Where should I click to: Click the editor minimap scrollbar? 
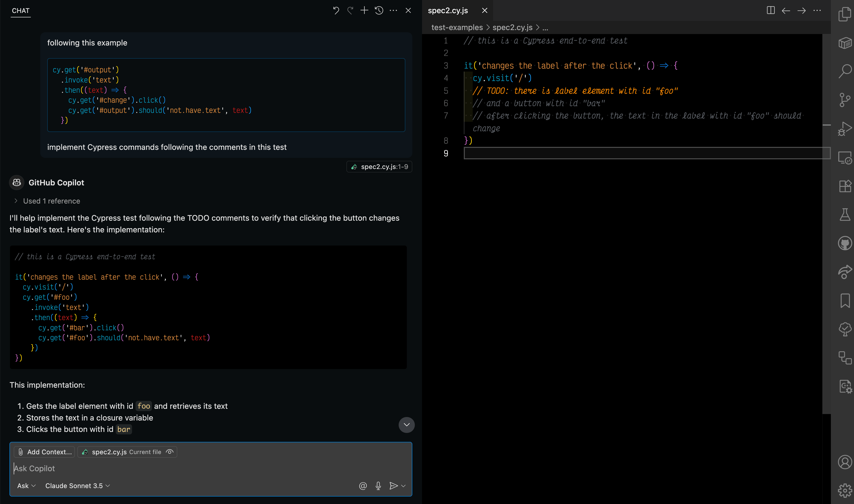point(826,224)
